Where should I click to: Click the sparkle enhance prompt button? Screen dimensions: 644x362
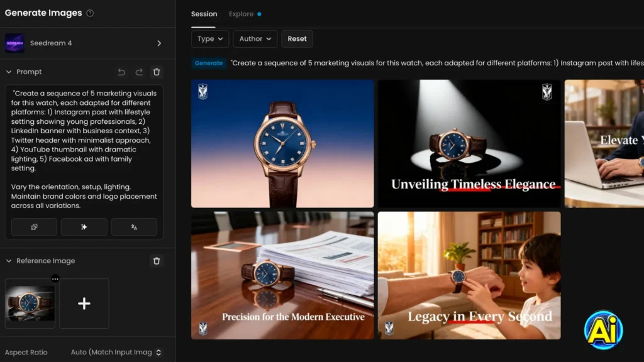click(x=84, y=227)
